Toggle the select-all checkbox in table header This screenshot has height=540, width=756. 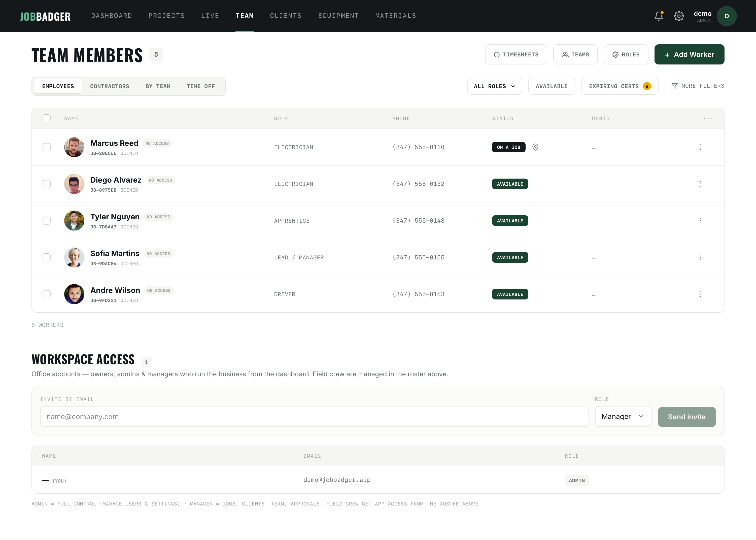(47, 118)
